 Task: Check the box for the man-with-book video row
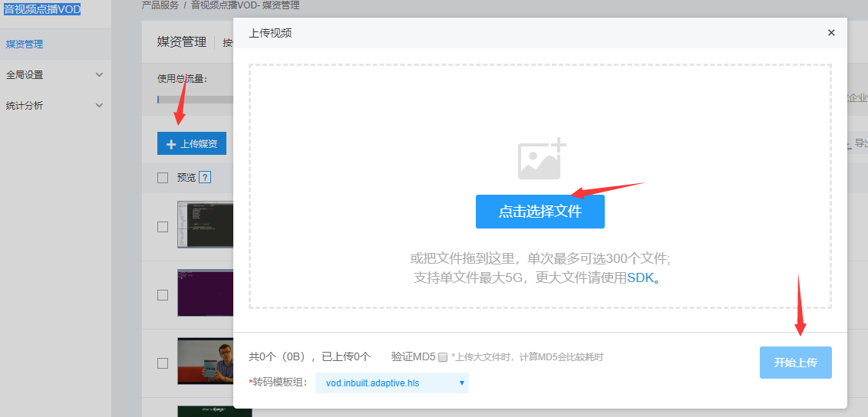163,363
